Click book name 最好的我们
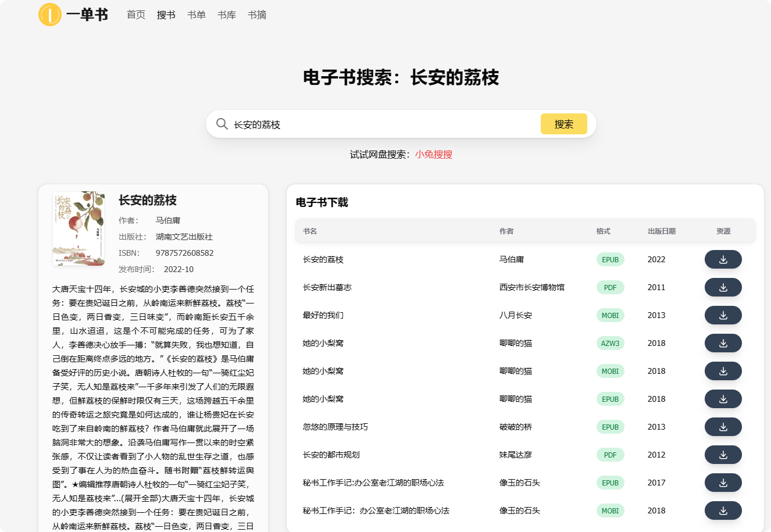Image resolution: width=771 pixels, height=532 pixels. coord(323,315)
